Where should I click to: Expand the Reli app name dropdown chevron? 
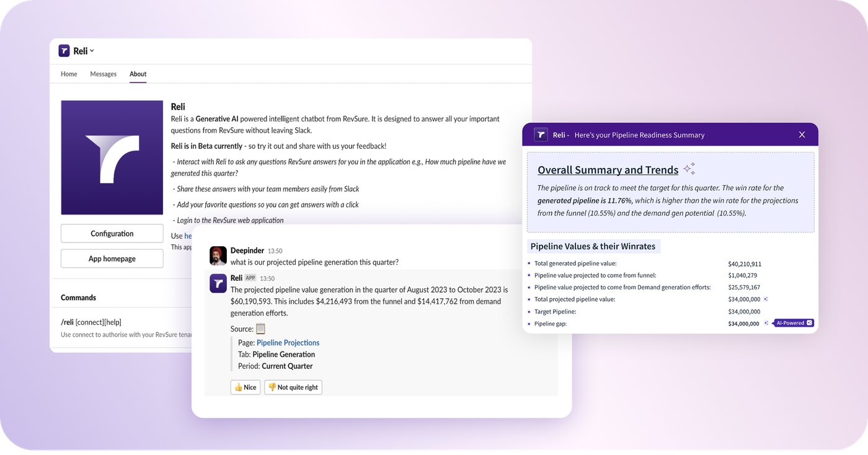point(92,51)
